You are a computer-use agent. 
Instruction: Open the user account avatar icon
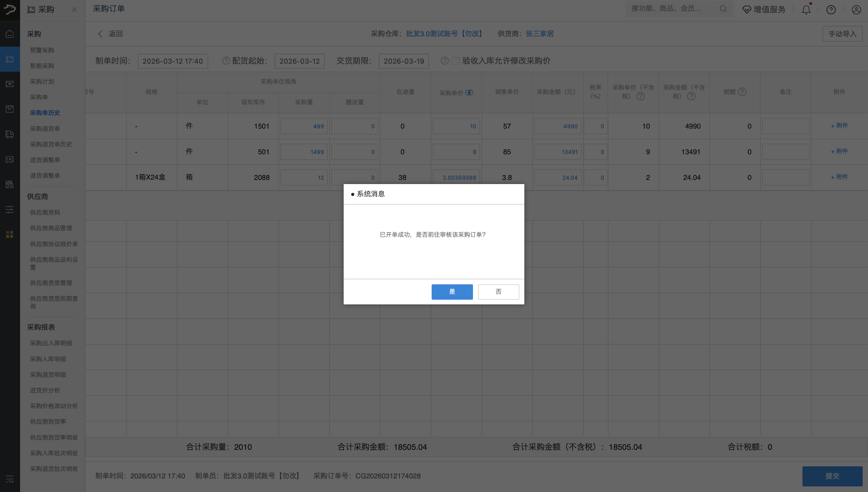point(856,9)
